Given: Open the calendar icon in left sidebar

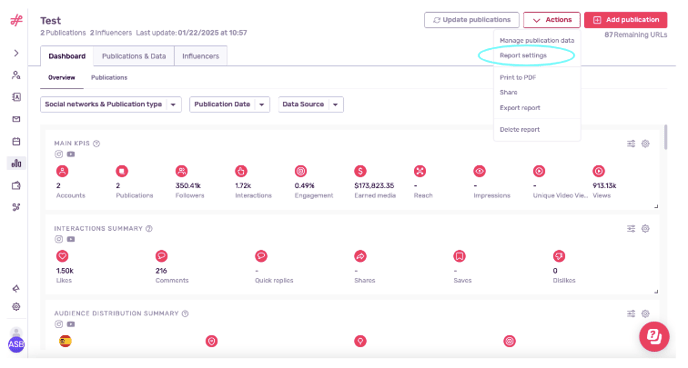Looking at the screenshot, I should 16,141.
